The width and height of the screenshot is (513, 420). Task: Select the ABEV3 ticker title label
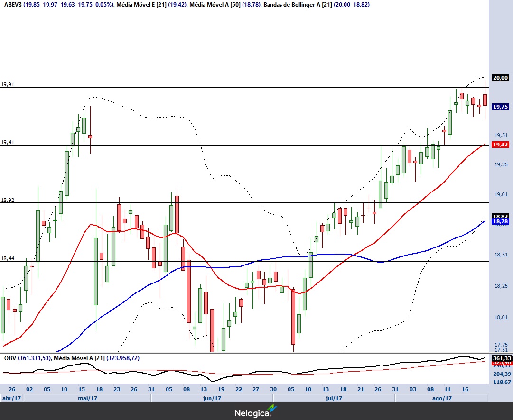[x=12, y=4]
